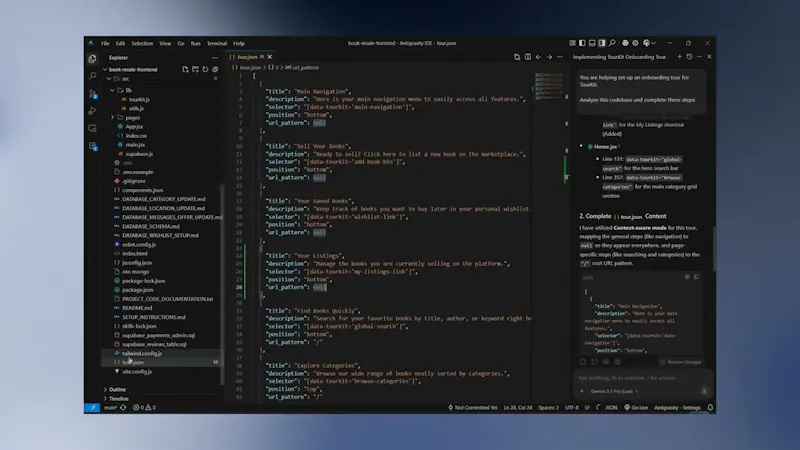Open the Selection menu
800x450 pixels.
point(142,43)
